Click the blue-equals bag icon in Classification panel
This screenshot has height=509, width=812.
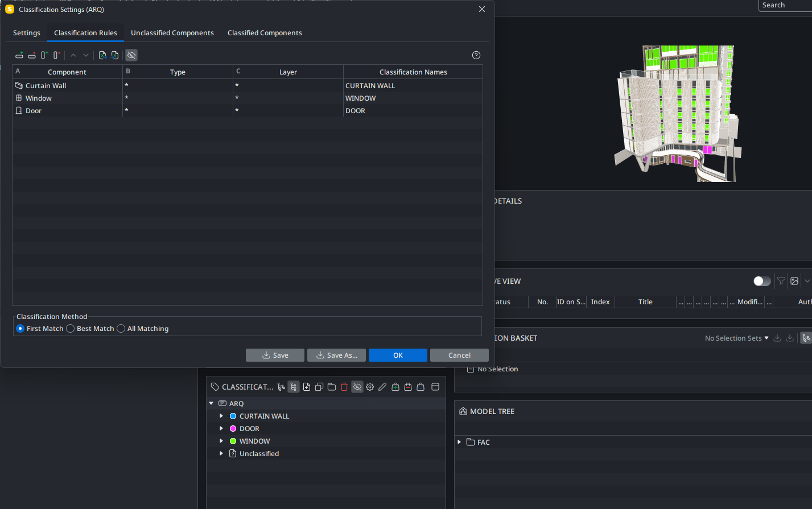(x=421, y=387)
